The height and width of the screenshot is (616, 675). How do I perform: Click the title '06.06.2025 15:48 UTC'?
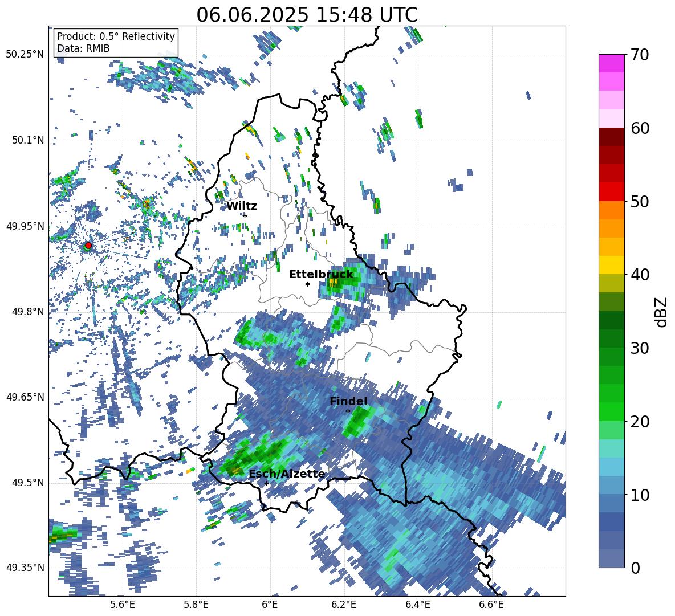(x=307, y=15)
